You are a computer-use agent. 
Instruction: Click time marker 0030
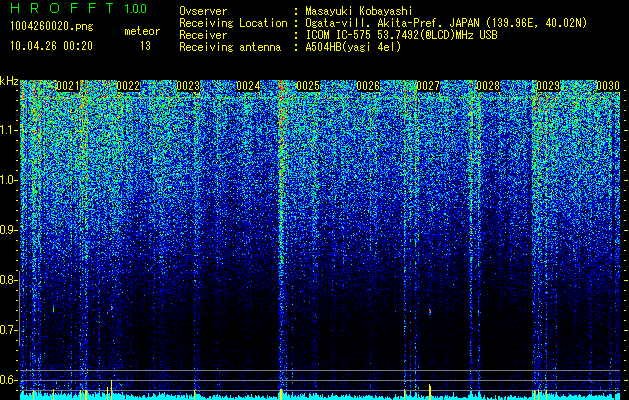click(608, 86)
